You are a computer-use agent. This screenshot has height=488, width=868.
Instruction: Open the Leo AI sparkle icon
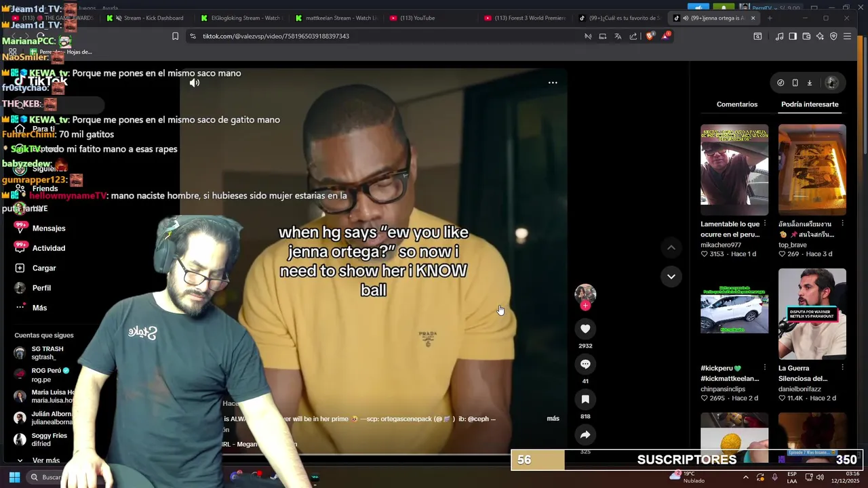[x=820, y=36]
